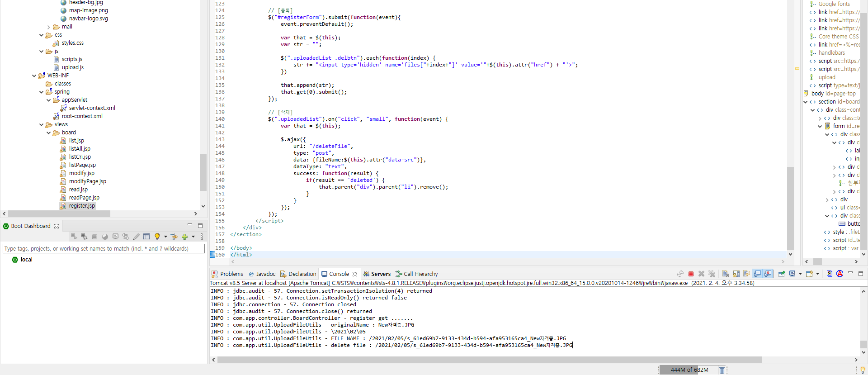Pin the Console view
The image size is (868, 375).
click(781, 274)
